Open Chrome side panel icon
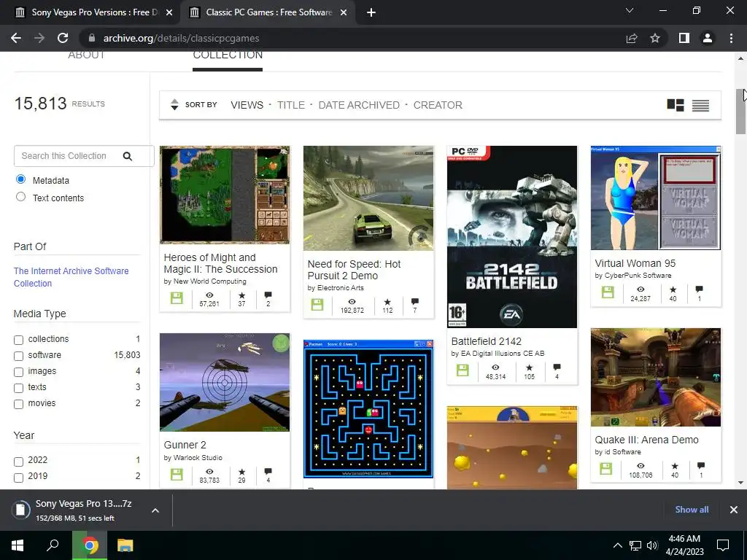The width and height of the screenshot is (747, 560). [684, 38]
